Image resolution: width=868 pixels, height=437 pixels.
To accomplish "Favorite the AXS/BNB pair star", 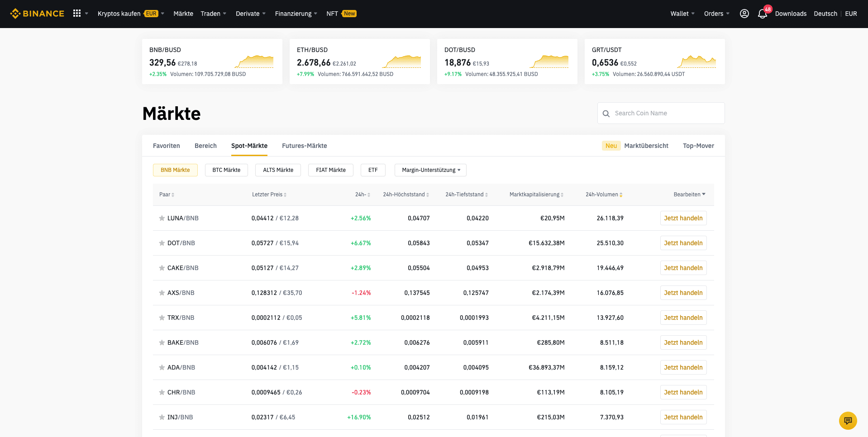I will click(162, 293).
